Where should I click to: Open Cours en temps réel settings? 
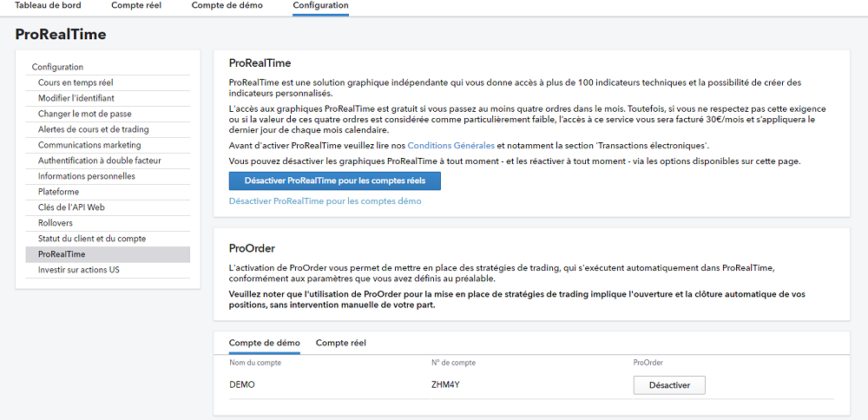pyautogui.click(x=76, y=82)
